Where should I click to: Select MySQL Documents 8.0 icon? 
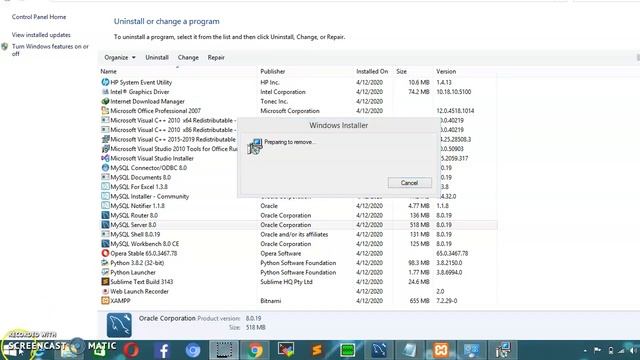tap(105, 177)
